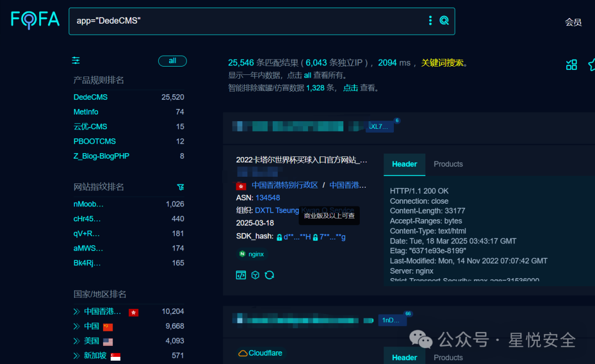The height and width of the screenshot is (364, 595).
Task: Open the 会员 menu item
Action: click(573, 23)
